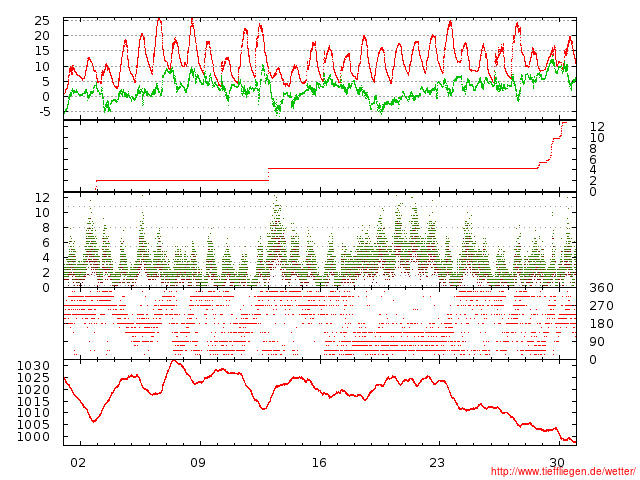Click the 1010 label on pressure axis
The image size is (640, 480).
click(x=33, y=413)
